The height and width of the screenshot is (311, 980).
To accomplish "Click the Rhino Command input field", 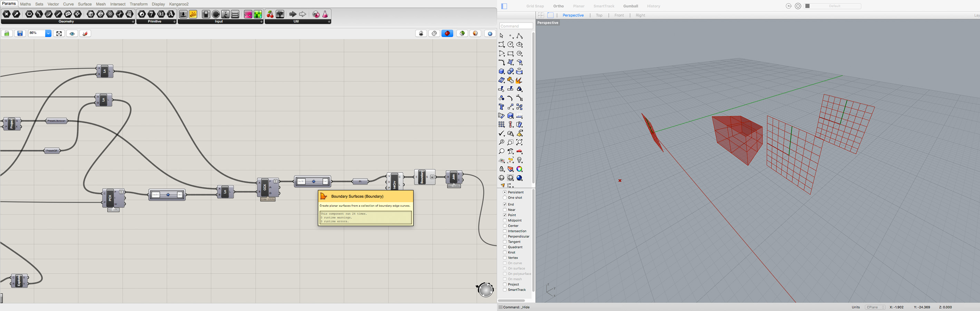I will [x=516, y=26].
